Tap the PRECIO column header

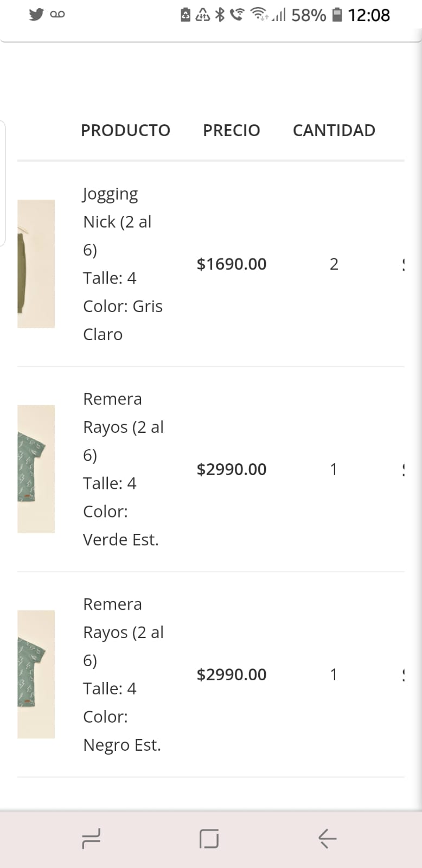click(232, 130)
